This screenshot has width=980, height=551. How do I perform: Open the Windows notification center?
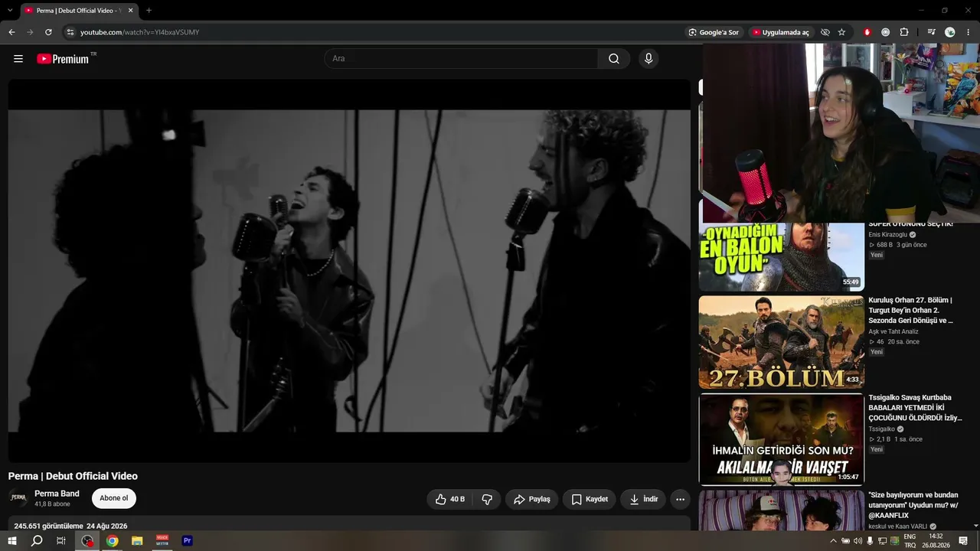point(963,541)
